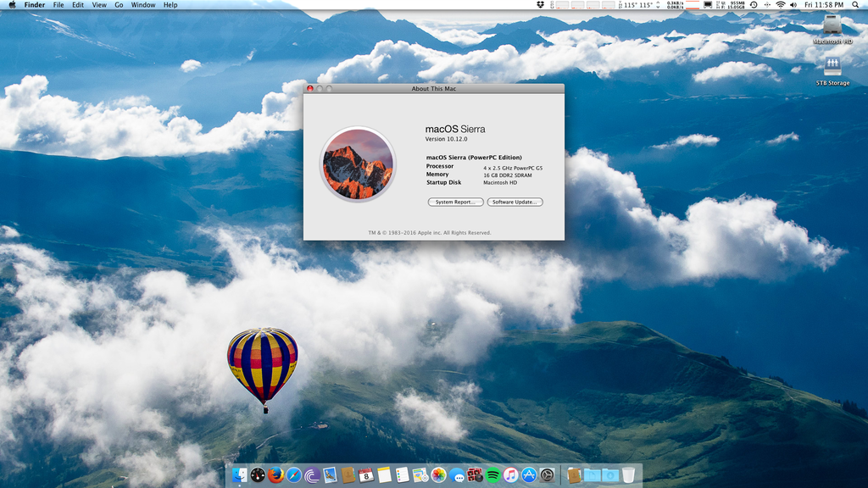This screenshot has height=488, width=868.
Task: Open the volume control in menu bar
Action: point(793,4)
